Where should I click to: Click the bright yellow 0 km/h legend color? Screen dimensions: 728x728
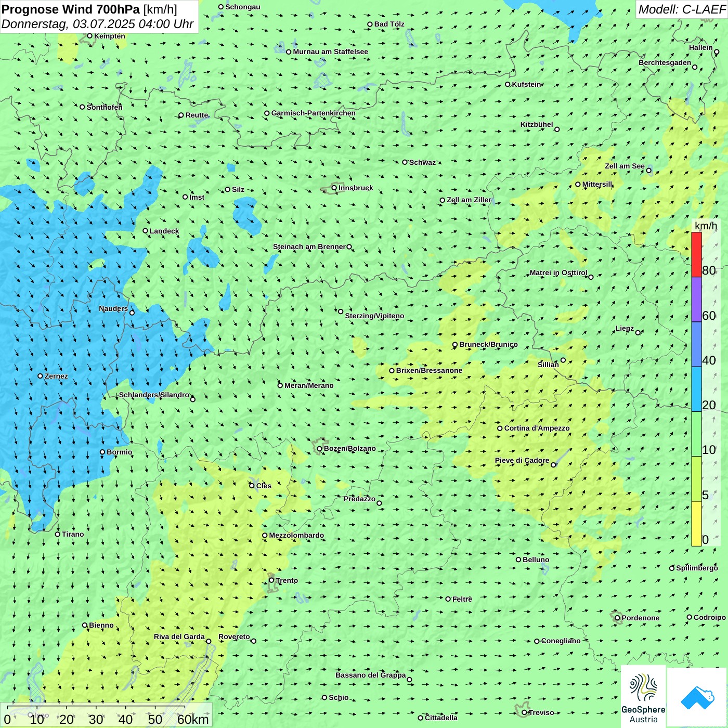coord(696,524)
